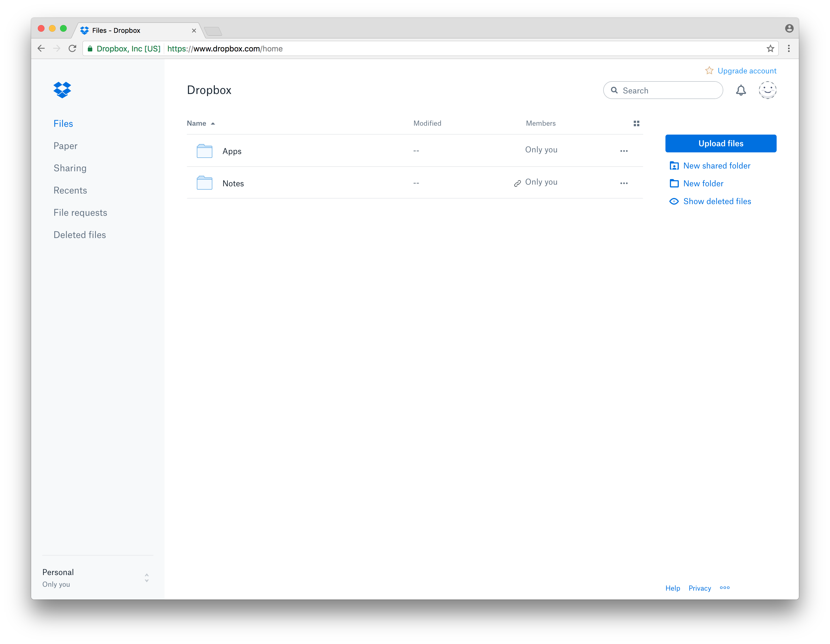Open the Notes folder icon
This screenshot has height=644, width=830.
pyautogui.click(x=205, y=182)
